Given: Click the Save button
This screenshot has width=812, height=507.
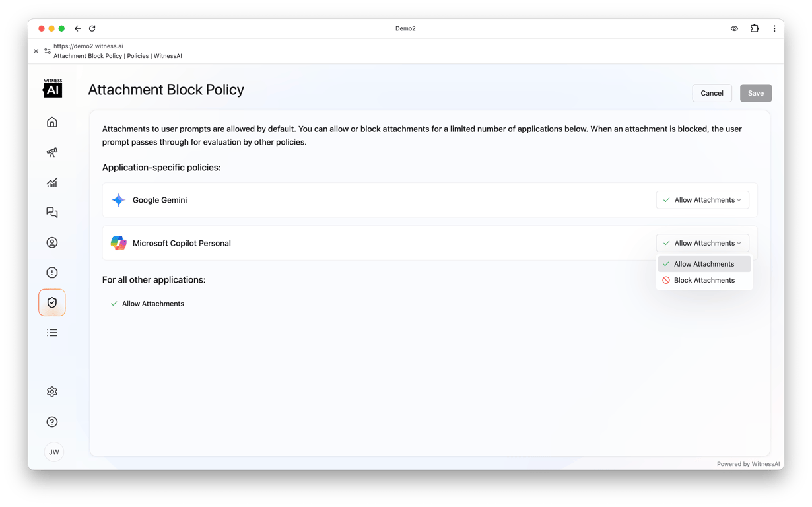Looking at the screenshot, I should [x=756, y=93].
